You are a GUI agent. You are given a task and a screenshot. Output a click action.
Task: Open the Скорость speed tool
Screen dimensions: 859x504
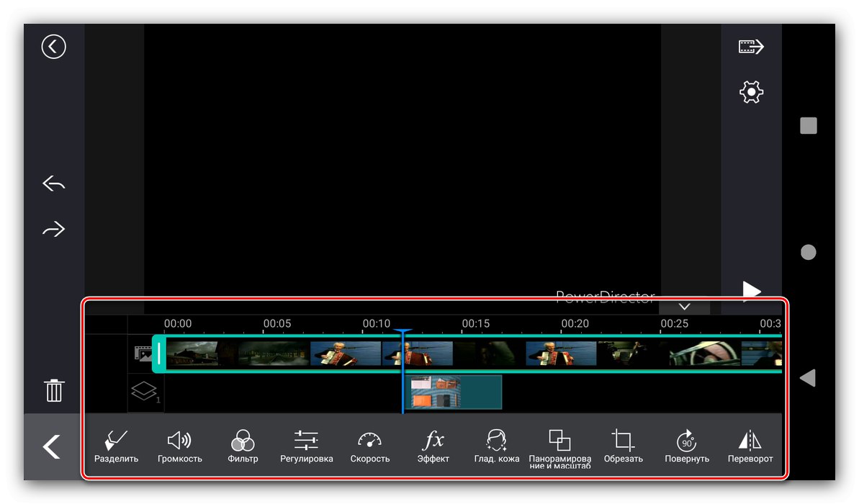pyautogui.click(x=370, y=447)
